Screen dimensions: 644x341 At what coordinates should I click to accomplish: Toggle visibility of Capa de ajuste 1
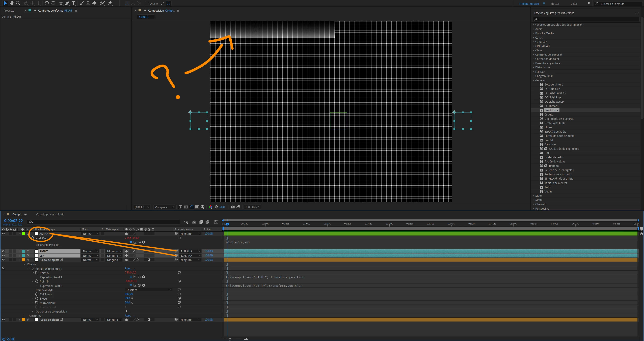pos(3,320)
